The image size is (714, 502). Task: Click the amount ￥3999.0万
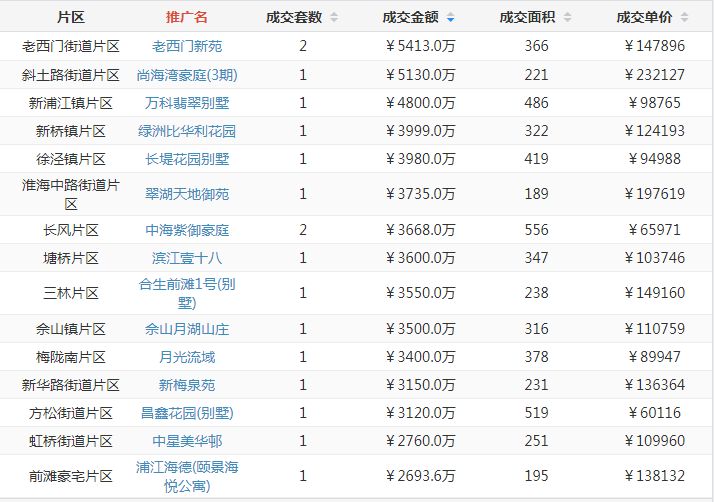(x=420, y=131)
